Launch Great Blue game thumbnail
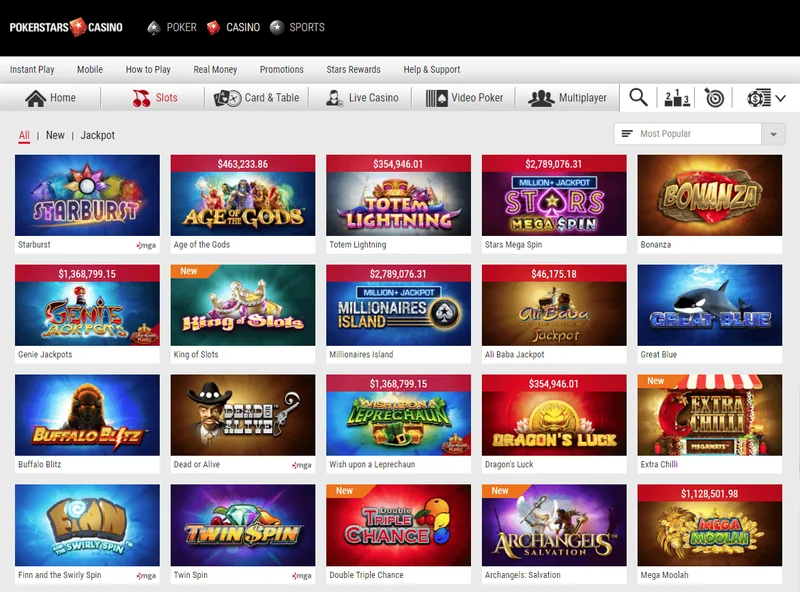The width and height of the screenshot is (800, 592). [x=710, y=305]
